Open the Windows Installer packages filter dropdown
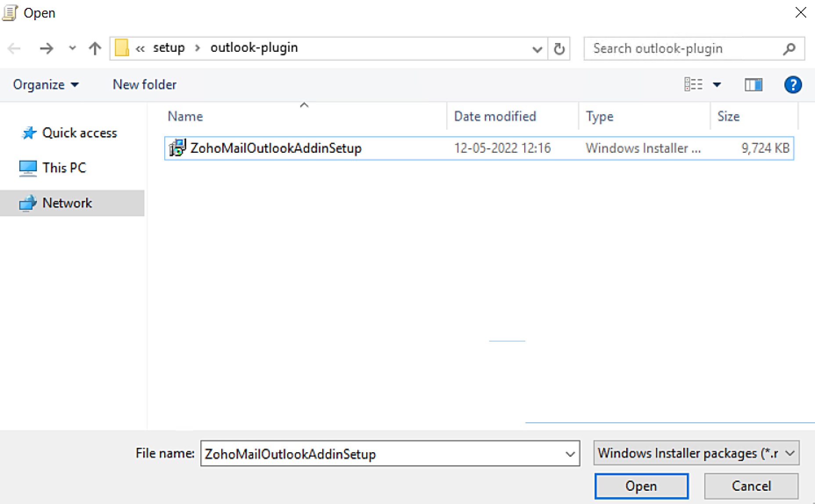Image resolution: width=815 pixels, height=504 pixels. coord(696,453)
